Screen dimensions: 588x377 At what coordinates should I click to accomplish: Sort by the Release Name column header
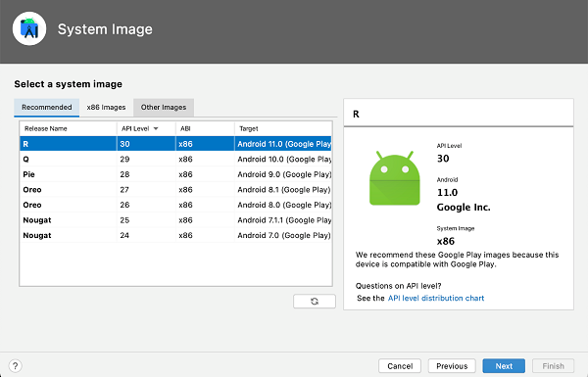(68, 128)
